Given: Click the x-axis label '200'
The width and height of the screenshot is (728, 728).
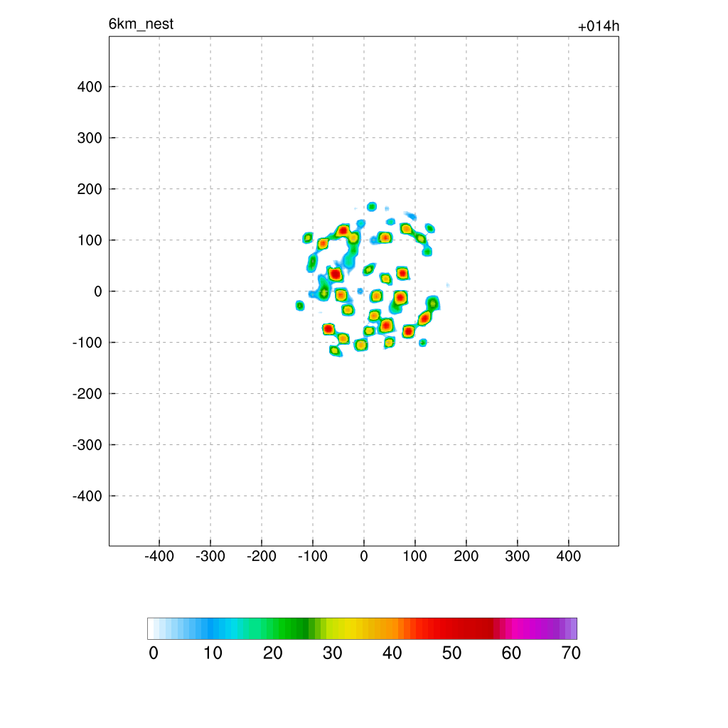Looking at the screenshot, I should (x=466, y=556).
